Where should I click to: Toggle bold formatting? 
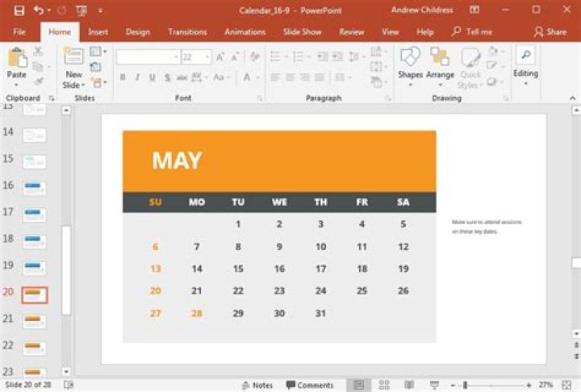123,77
